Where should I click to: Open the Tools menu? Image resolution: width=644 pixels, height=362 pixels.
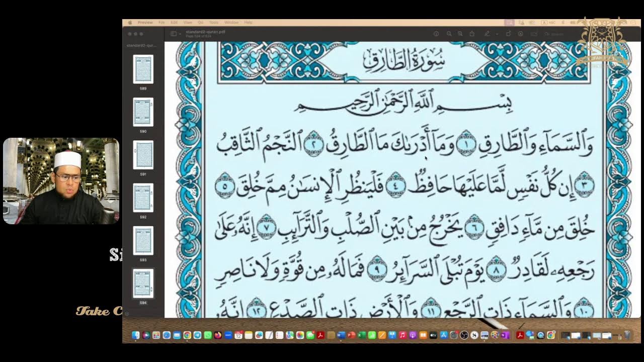tap(214, 22)
